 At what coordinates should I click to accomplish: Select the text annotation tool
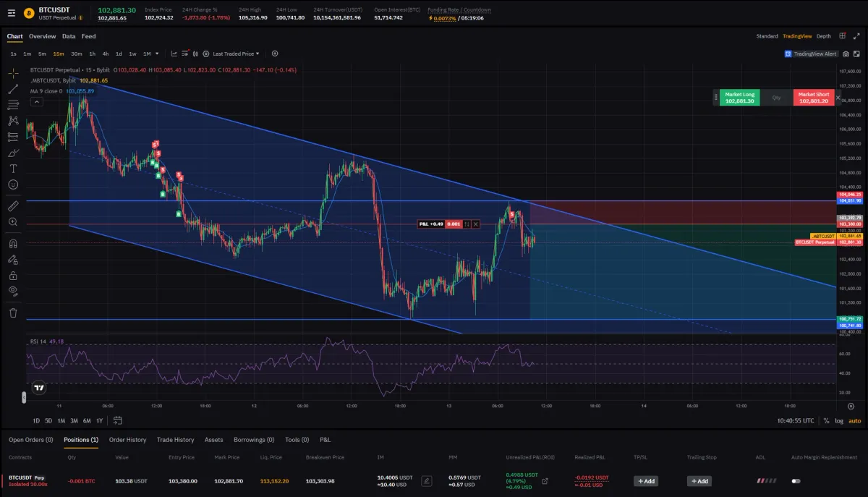point(13,168)
